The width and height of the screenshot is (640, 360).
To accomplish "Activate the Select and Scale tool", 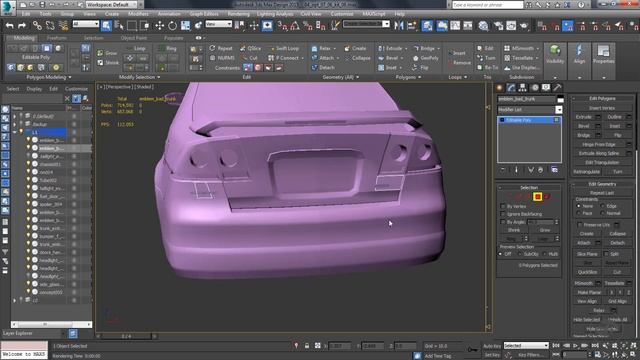I will click(x=185, y=26).
